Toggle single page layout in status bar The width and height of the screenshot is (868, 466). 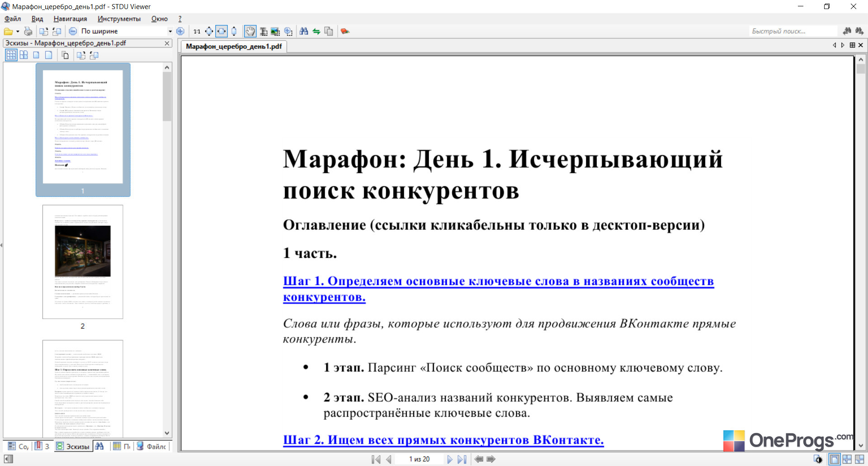tap(834, 459)
